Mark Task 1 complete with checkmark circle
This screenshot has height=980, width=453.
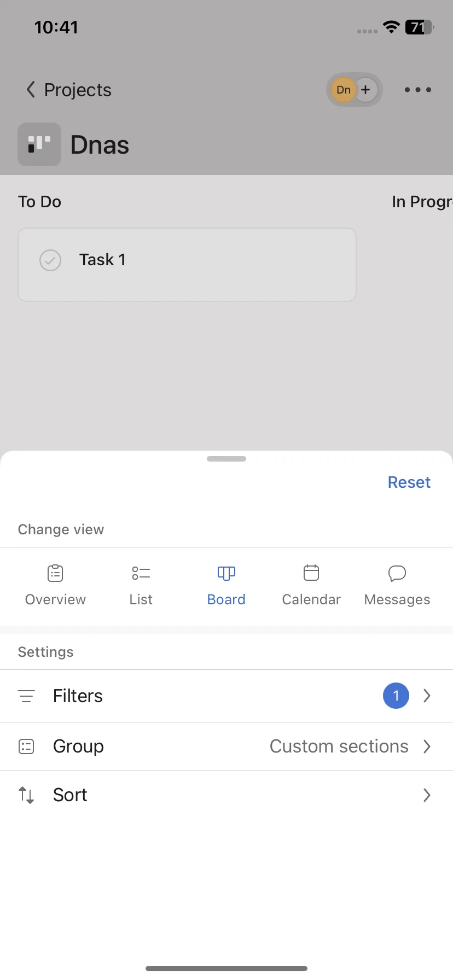coord(50,260)
